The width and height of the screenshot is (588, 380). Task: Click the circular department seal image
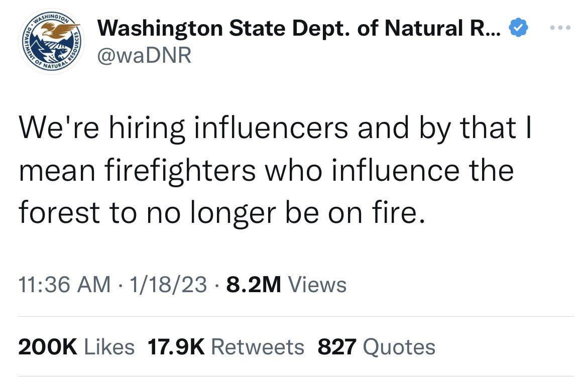[51, 41]
